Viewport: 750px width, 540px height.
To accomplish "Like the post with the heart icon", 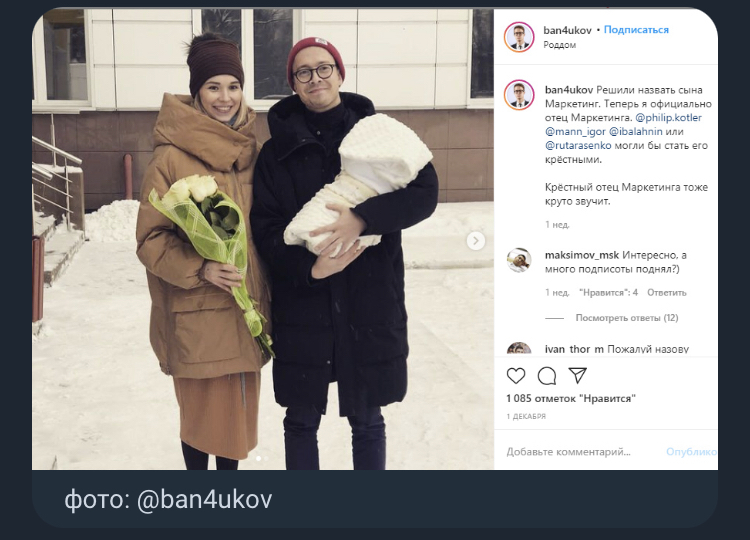I will point(516,376).
